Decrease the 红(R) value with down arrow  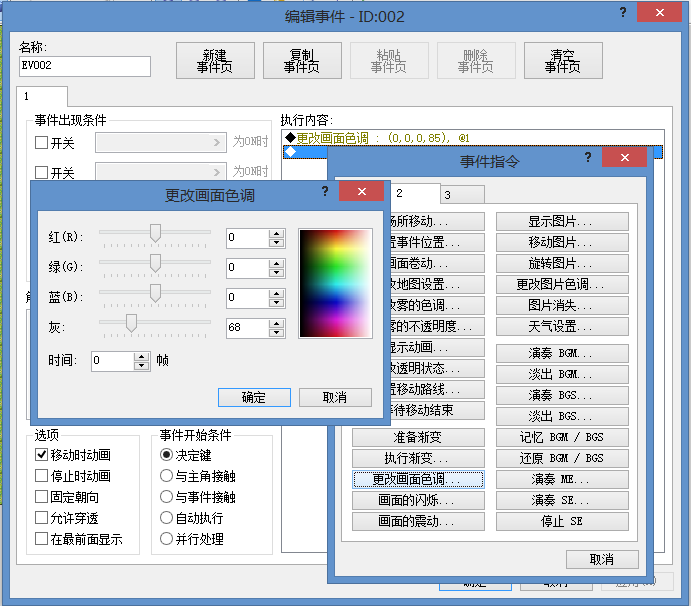276,242
